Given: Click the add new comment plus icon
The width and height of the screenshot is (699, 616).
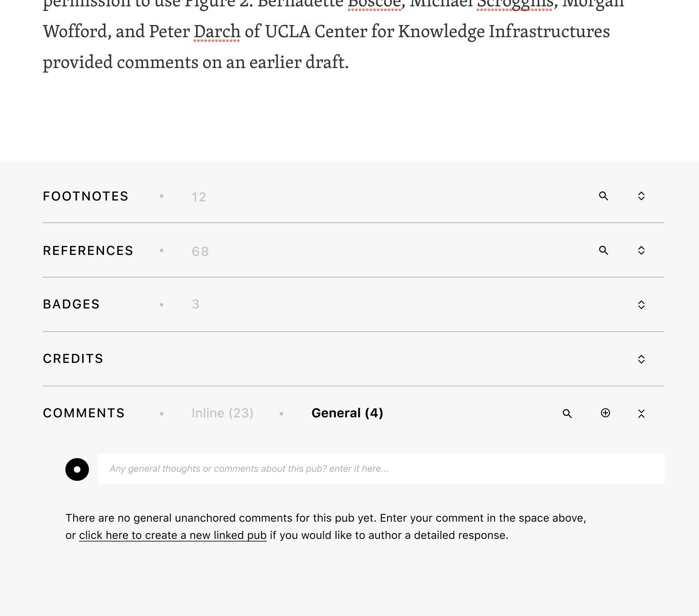Looking at the screenshot, I should tap(605, 413).
